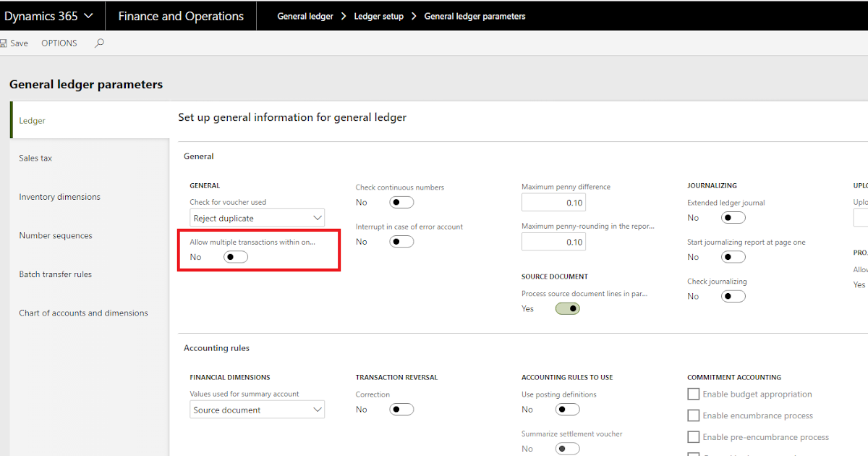The height and width of the screenshot is (456, 868).
Task: Toggle Correction under Transaction reversal
Action: (x=401, y=410)
